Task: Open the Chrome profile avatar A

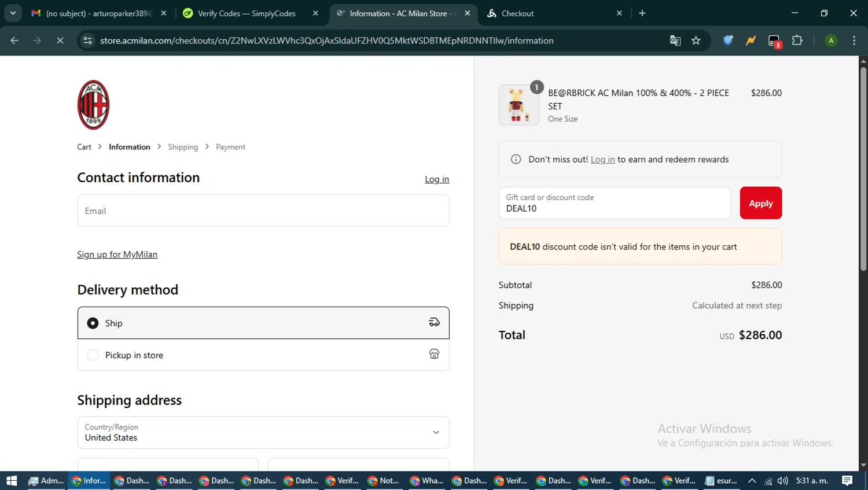Action: [x=831, y=40]
